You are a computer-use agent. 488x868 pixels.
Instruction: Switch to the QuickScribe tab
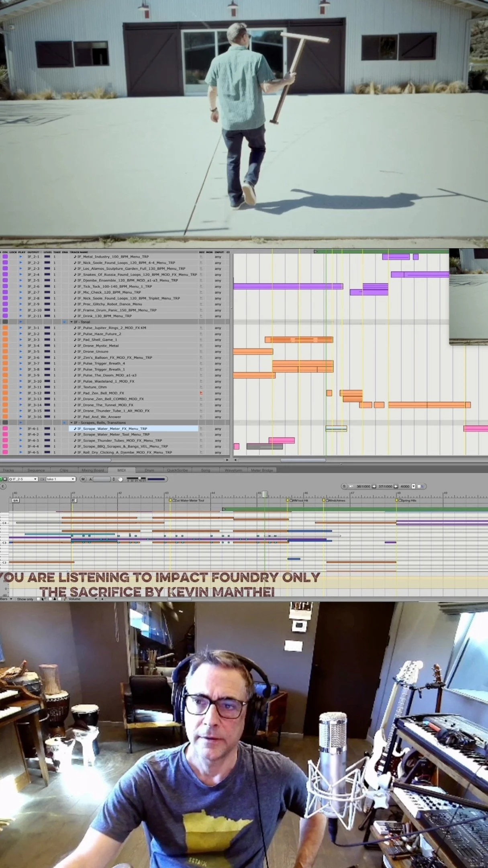pos(177,470)
